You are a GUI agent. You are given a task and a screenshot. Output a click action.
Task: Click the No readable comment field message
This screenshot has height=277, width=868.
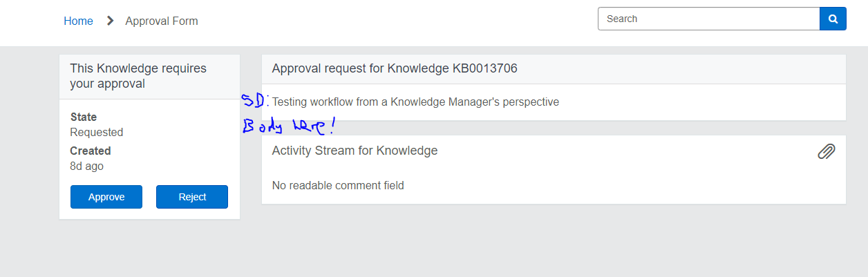(x=338, y=185)
